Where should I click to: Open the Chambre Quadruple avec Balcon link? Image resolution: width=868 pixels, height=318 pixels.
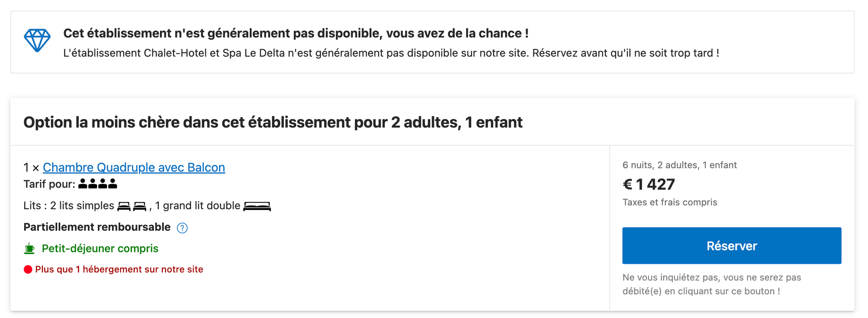134,167
